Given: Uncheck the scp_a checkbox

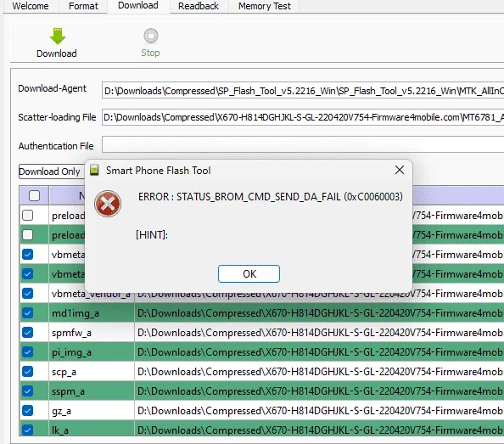Looking at the screenshot, I should pyautogui.click(x=28, y=372).
